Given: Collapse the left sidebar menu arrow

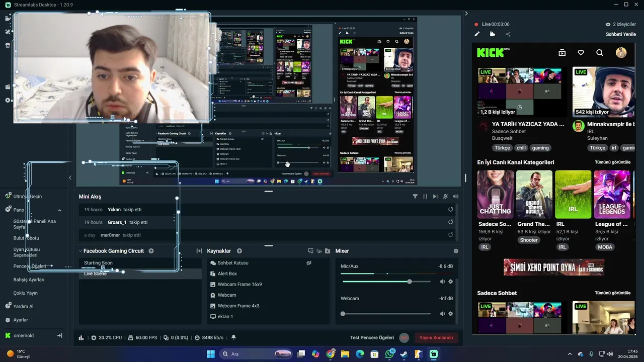Looking at the screenshot, I should click(x=70, y=177).
